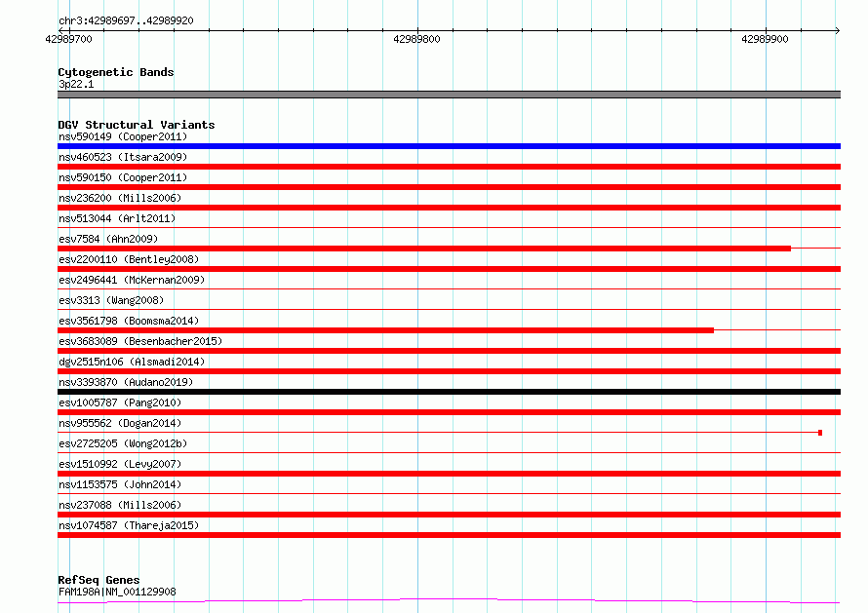Click the nsv237088 (Mills2006) label
868x613 pixels.
pos(120,505)
